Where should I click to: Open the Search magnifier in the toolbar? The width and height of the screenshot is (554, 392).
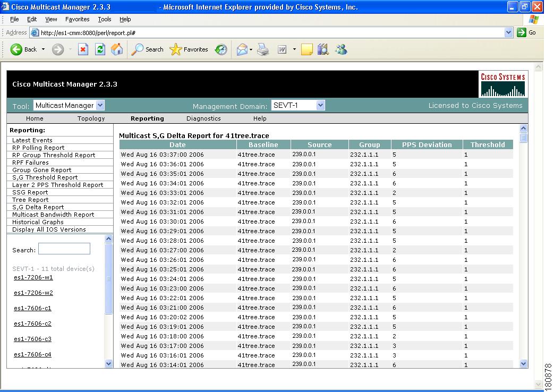[x=137, y=49]
